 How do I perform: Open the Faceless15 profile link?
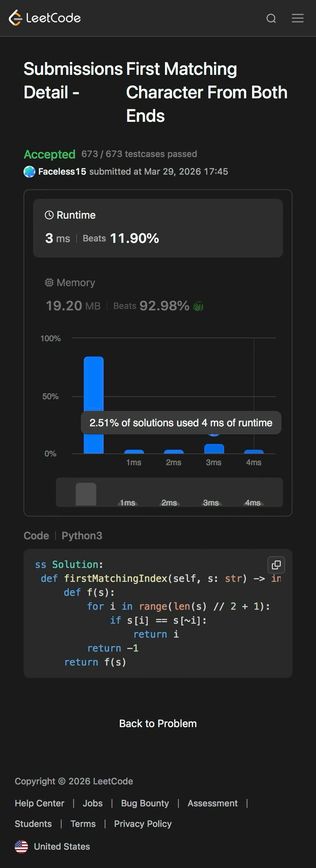(62, 172)
